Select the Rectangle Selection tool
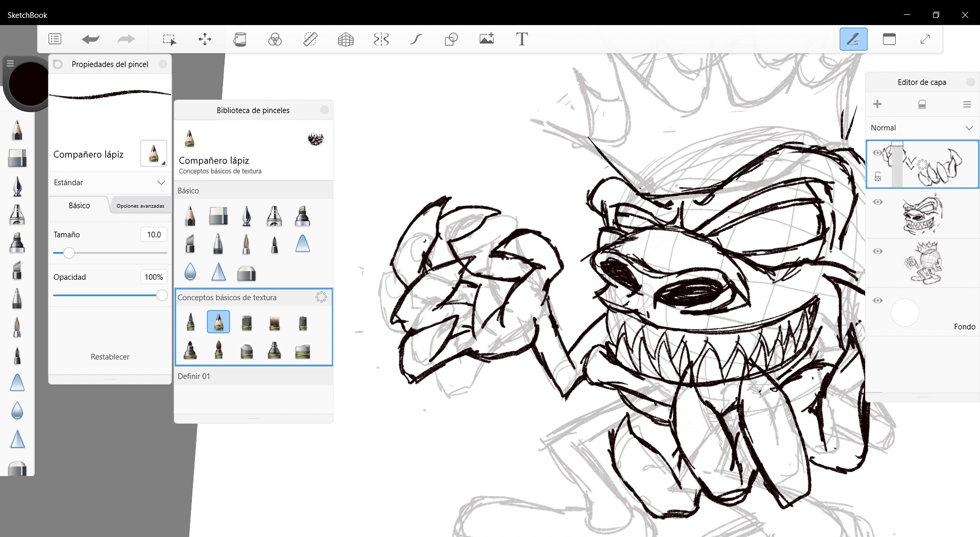 point(169,39)
